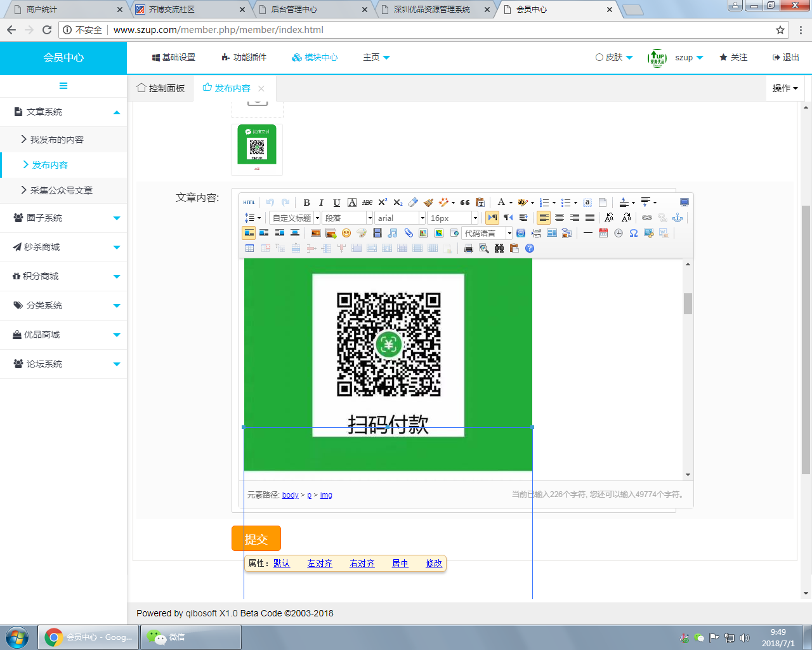Click the 退出 logout link
812x650 pixels.
(785, 57)
